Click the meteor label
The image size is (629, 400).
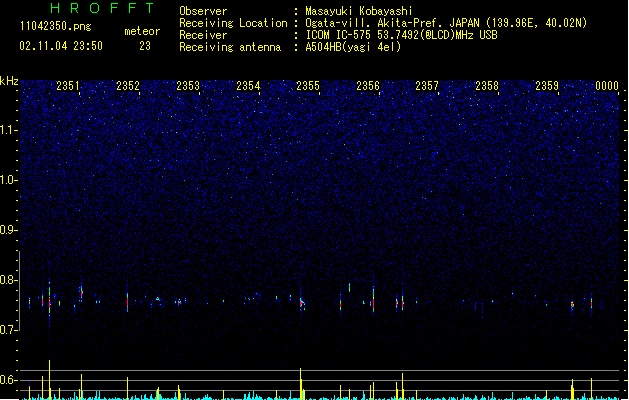tap(142, 31)
